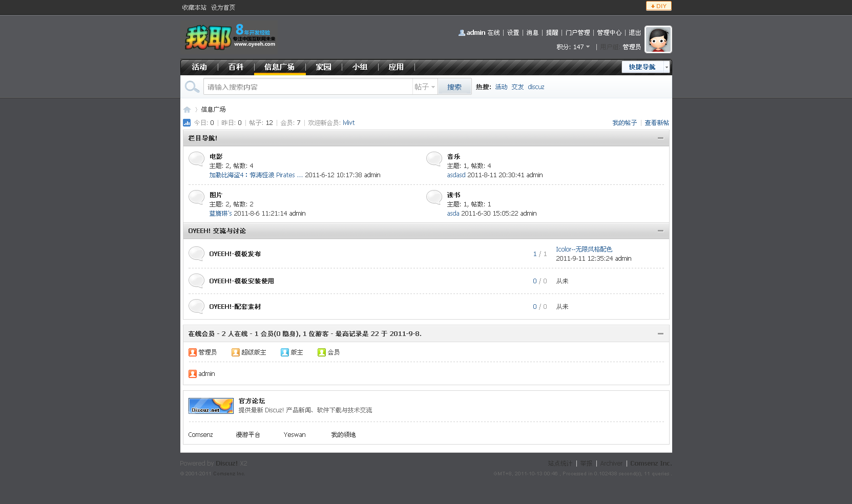Open the 管理中心 link

coord(609,33)
